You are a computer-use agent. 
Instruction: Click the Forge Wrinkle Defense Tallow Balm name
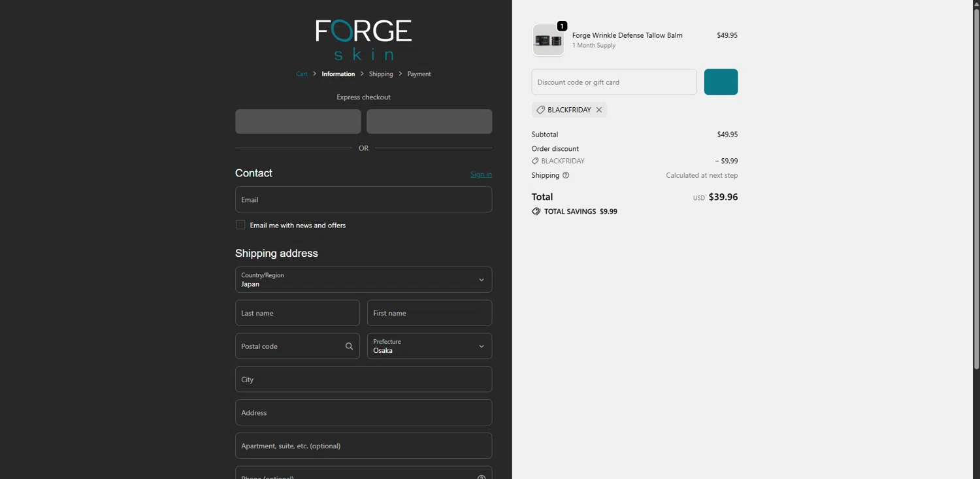[x=627, y=35]
